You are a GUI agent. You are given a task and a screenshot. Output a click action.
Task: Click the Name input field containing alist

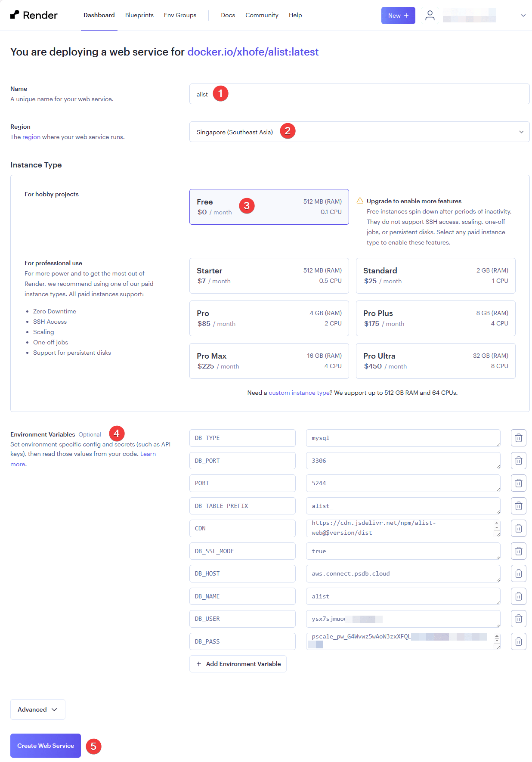point(359,94)
